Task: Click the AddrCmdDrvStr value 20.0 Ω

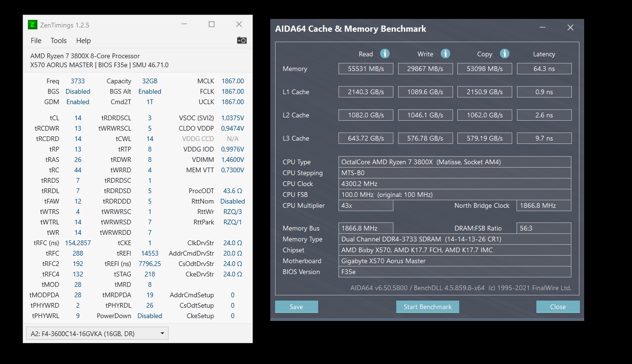Action: pos(232,253)
